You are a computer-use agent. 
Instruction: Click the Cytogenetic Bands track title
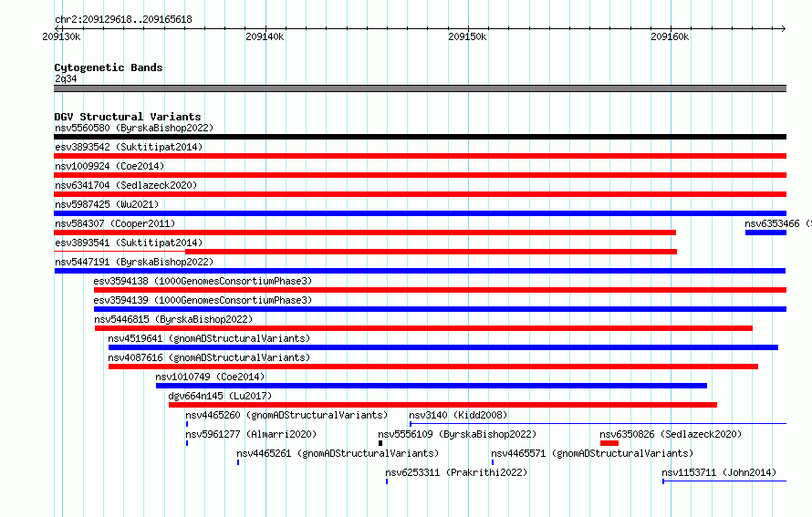click(109, 67)
